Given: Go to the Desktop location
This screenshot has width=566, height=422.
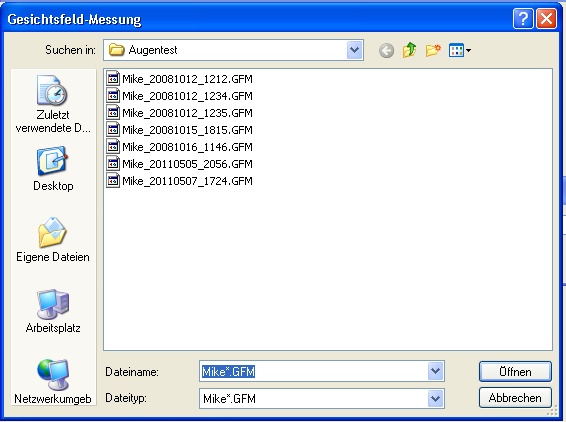Looking at the screenshot, I should 53,169.
